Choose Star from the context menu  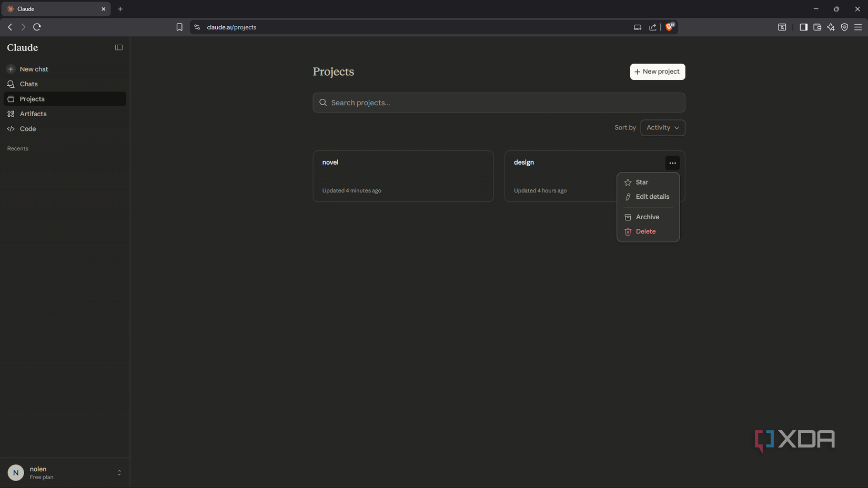click(648, 182)
